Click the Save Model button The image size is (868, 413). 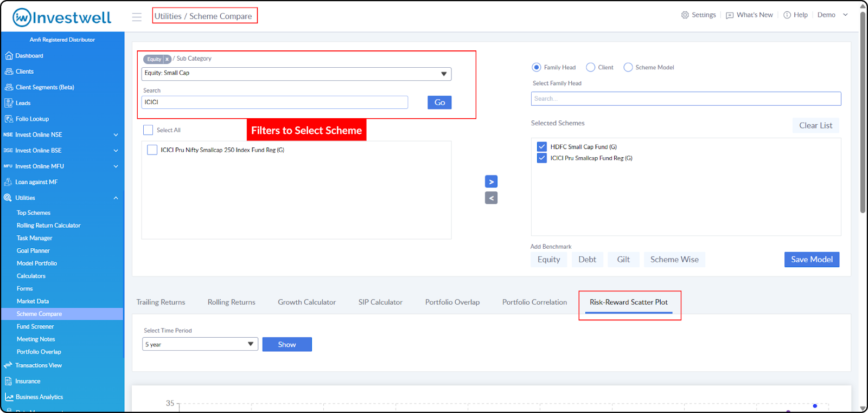(812, 260)
